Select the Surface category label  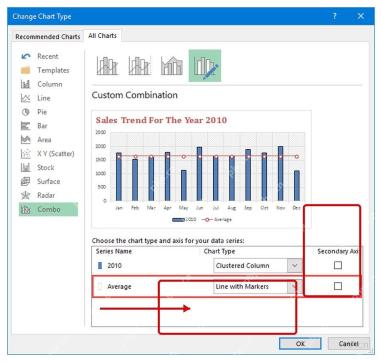pyautogui.click(x=49, y=181)
